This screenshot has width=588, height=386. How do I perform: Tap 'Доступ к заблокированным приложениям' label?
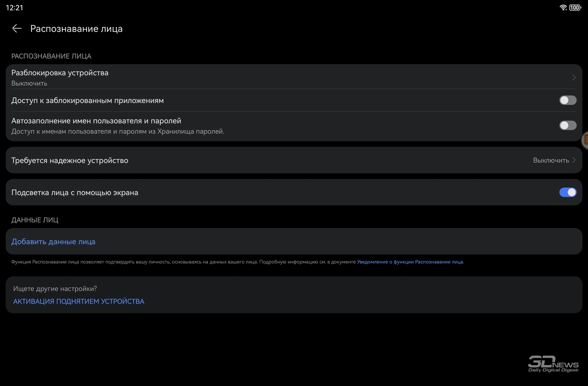[87, 100]
